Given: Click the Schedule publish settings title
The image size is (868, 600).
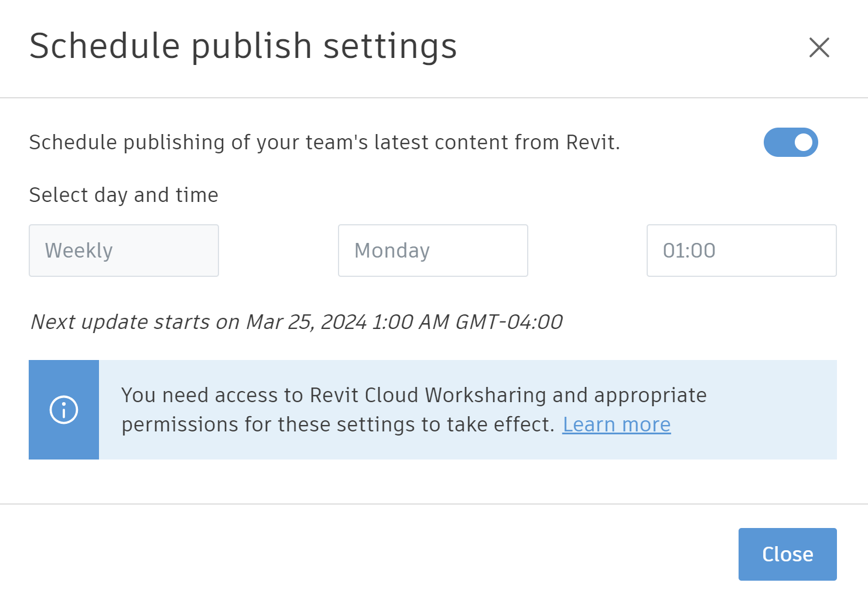Looking at the screenshot, I should pos(244,46).
